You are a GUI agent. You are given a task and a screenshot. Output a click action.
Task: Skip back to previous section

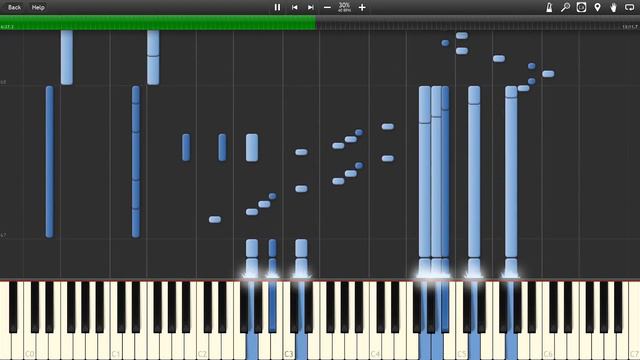[294, 7]
